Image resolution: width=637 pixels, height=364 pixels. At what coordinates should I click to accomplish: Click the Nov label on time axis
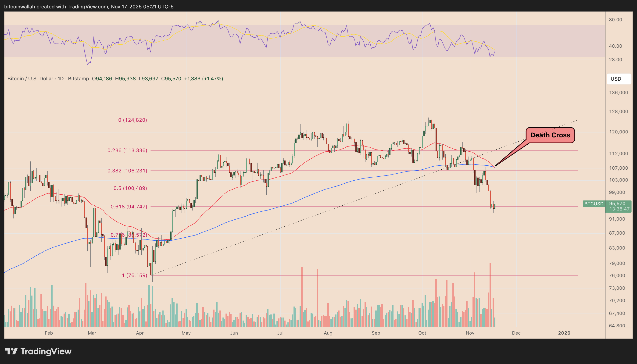click(x=470, y=333)
